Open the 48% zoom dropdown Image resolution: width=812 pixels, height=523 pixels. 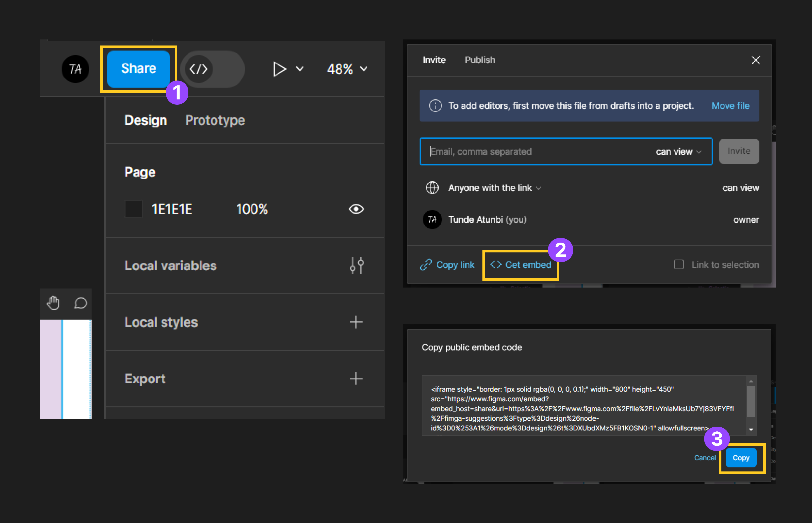[x=347, y=69]
